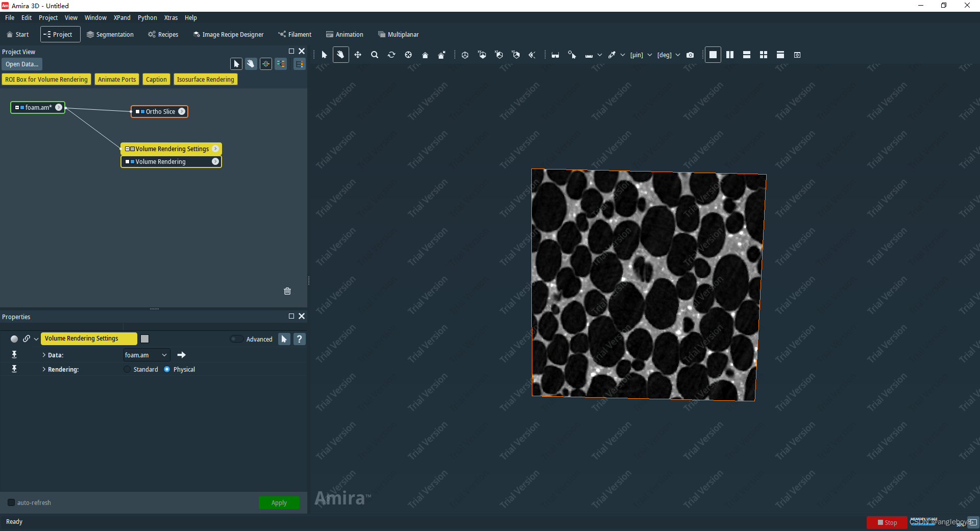
Task: Select the viewer Interact arrow tool
Action: [324, 55]
